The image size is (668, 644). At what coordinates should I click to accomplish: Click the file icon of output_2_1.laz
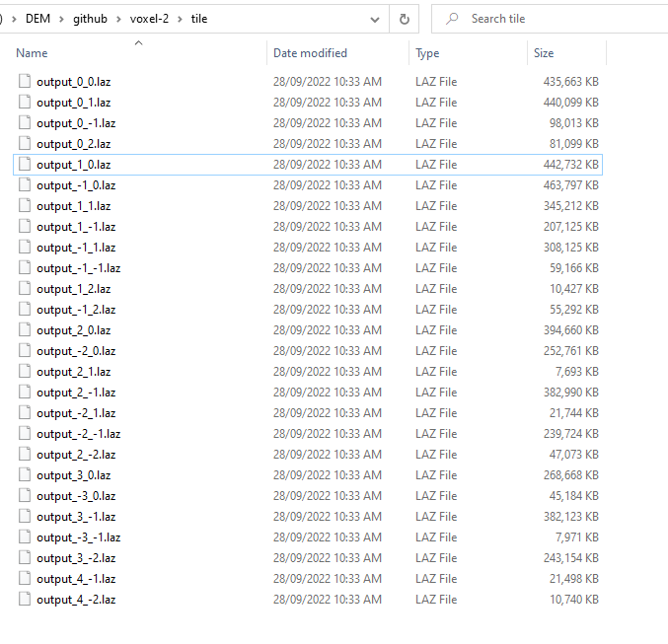(25, 371)
